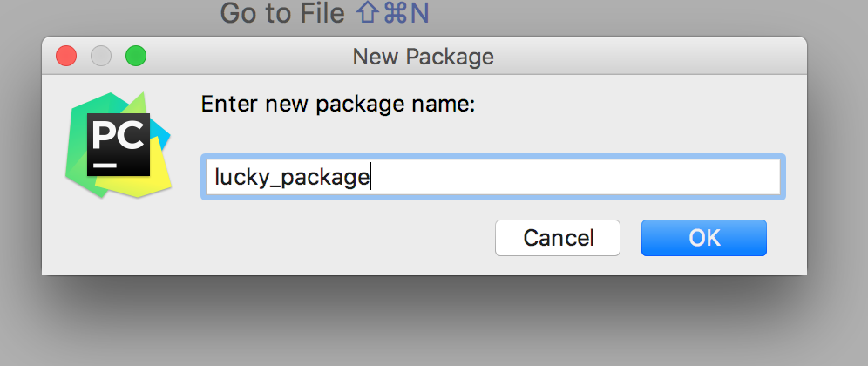Click the "Enter new package name:" label
Image resolution: width=868 pixels, height=366 pixels.
pos(337,105)
